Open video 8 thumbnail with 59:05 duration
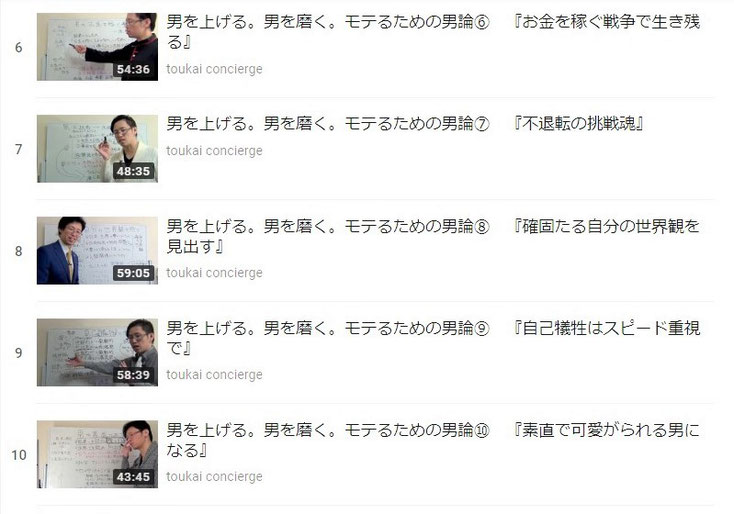This screenshot has width=734, height=514. point(97,250)
